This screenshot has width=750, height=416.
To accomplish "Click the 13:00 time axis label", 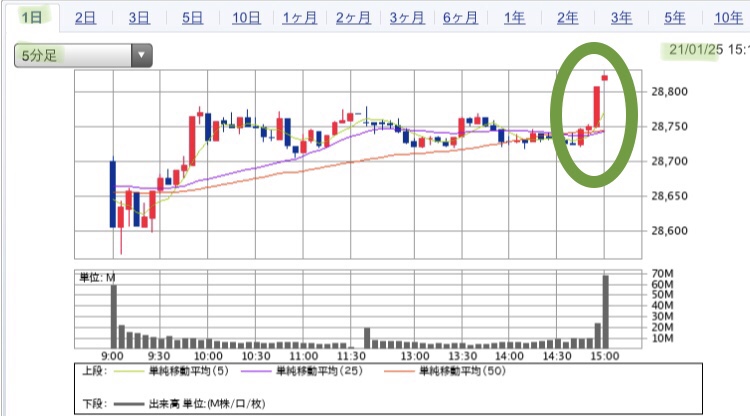I will tap(415, 356).
